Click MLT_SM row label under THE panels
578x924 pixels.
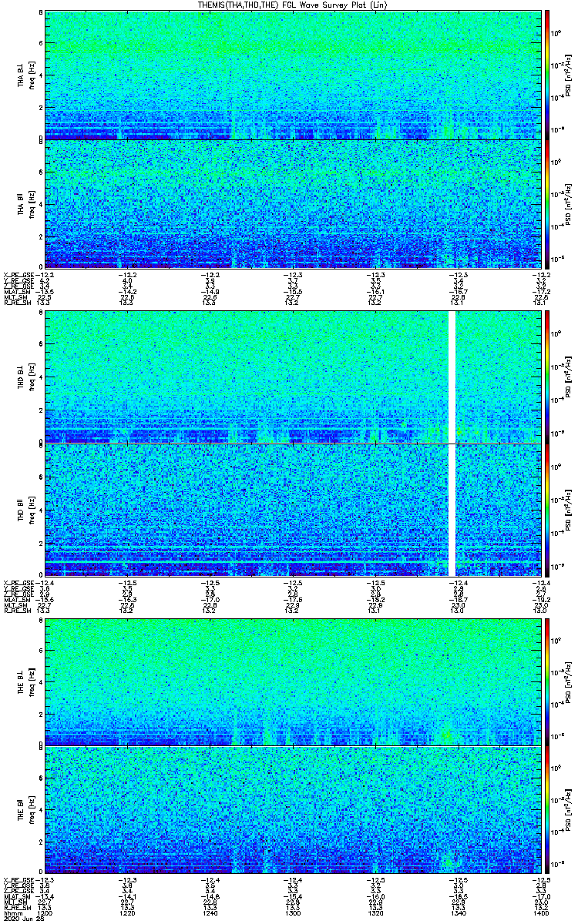tap(14, 902)
